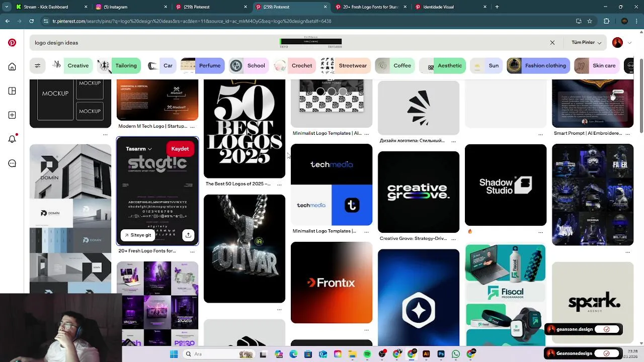Viewport: 644px width, 362px height.
Task: Open the Frontix pin
Action: [x=332, y=283]
